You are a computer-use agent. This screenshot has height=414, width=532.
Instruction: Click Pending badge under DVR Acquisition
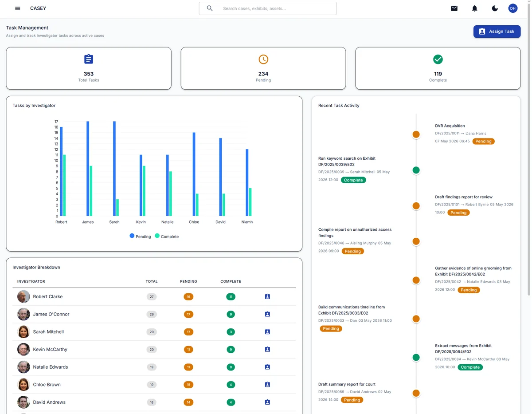coord(483,141)
